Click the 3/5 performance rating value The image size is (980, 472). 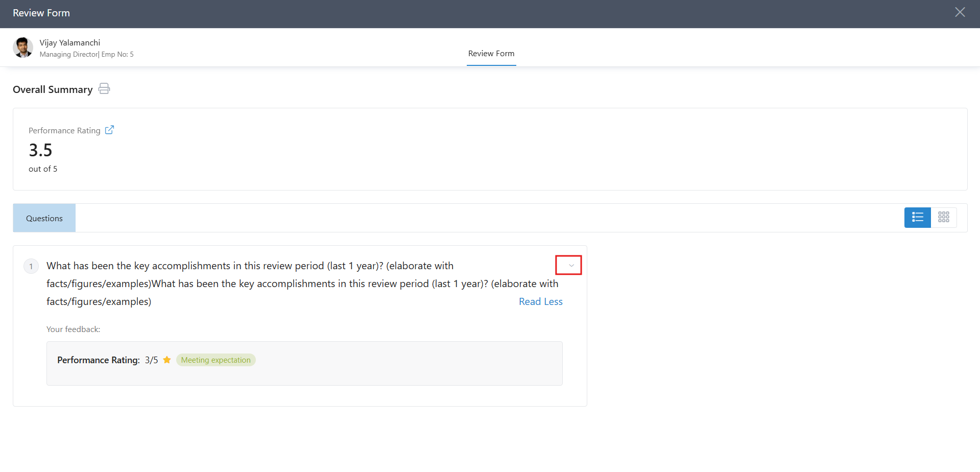[151, 360]
